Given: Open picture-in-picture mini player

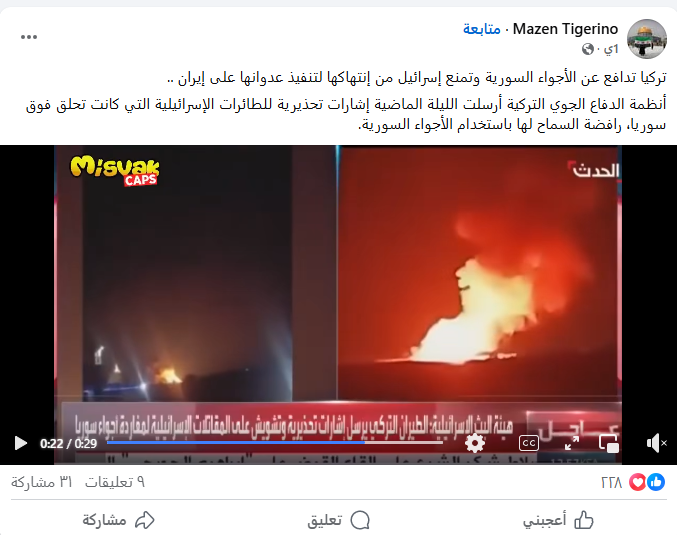Looking at the screenshot, I should 609,443.
